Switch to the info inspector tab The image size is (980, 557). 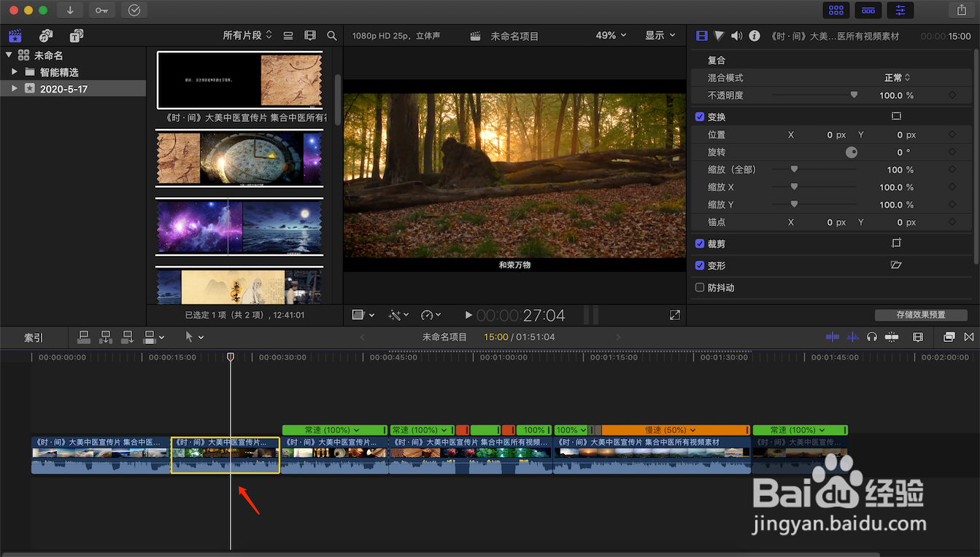pyautogui.click(x=755, y=36)
